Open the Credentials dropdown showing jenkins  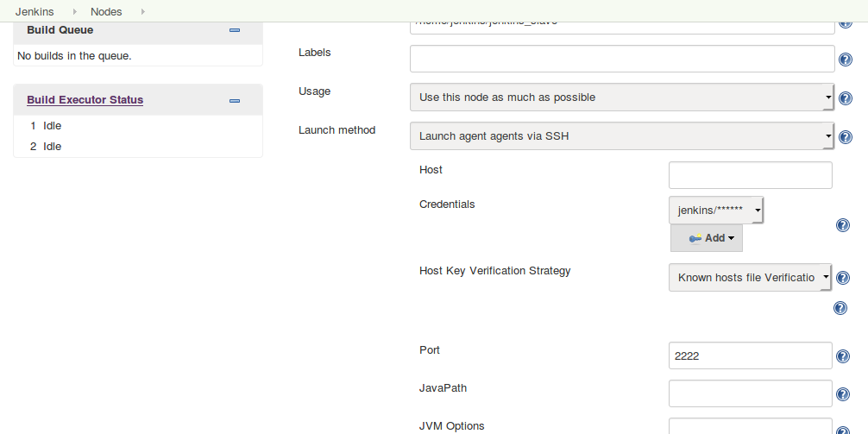pos(716,210)
